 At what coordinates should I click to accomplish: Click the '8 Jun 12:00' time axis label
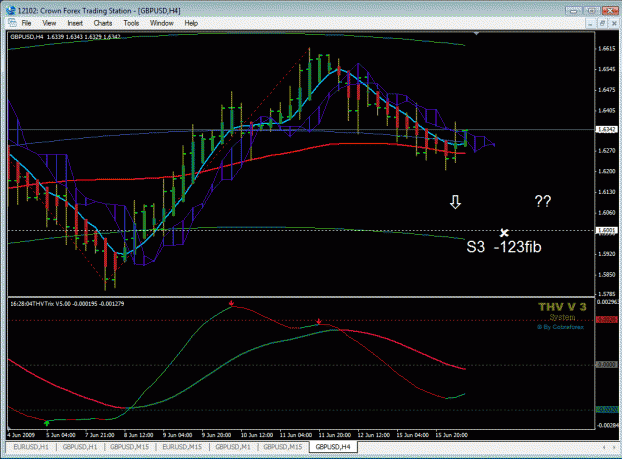[138, 435]
